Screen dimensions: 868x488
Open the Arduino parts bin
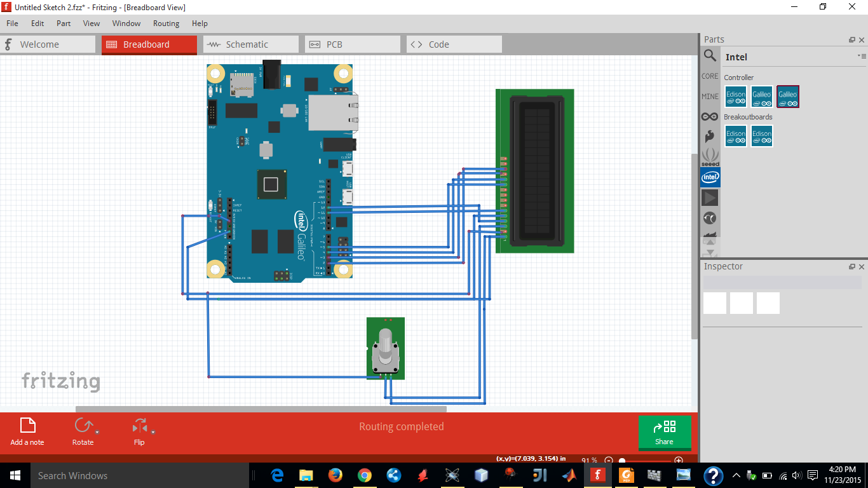[710, 116]
